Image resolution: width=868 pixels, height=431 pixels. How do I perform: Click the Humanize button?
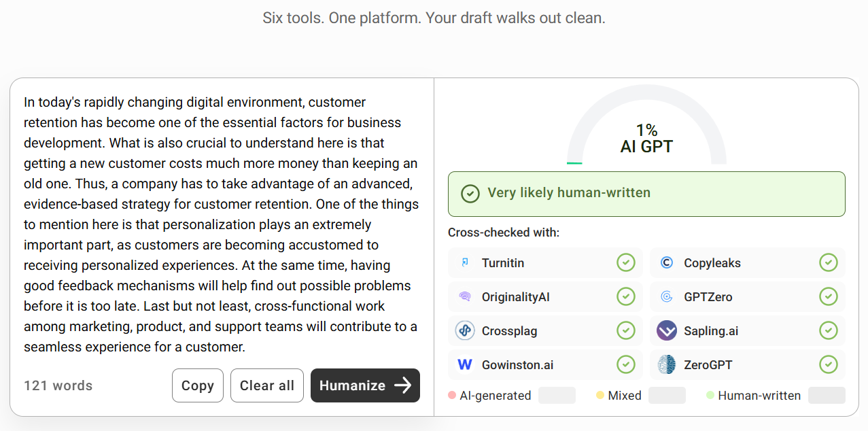365,385
